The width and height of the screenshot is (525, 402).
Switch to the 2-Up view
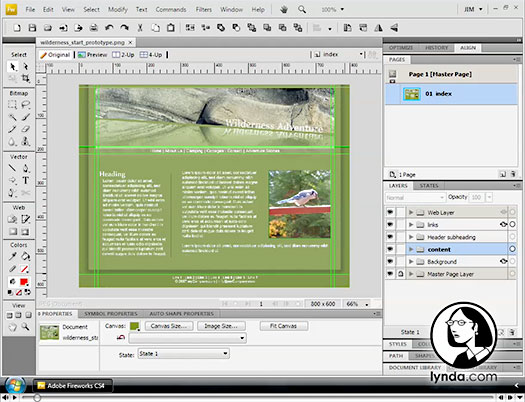123,55
